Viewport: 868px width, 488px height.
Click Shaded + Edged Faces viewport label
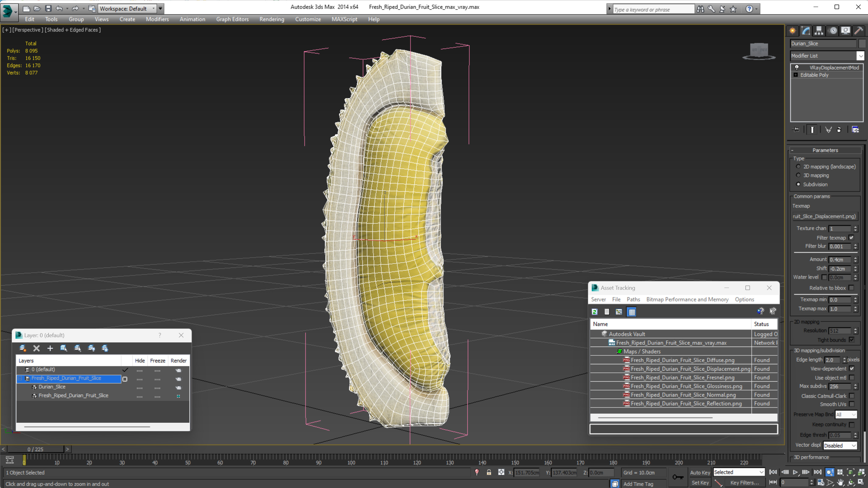click(72, 29)
